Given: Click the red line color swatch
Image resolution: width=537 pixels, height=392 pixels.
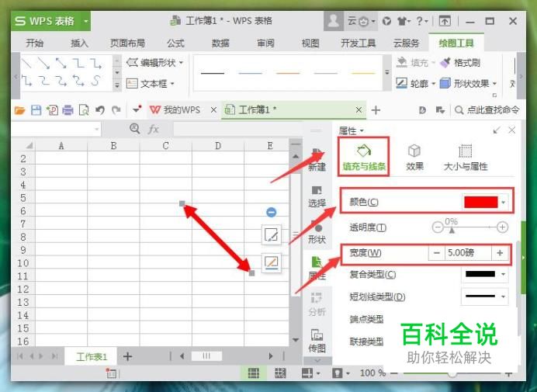Looking at the screenshot, I should coord(481,202).
